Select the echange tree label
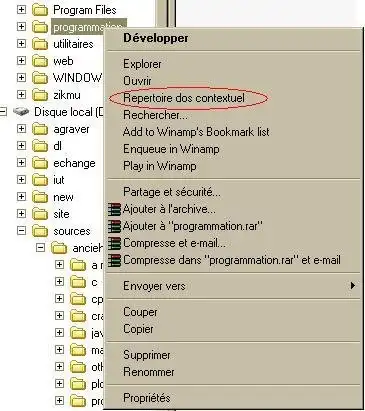The height and width of the screenshot is (411, 365). point(74,163)
